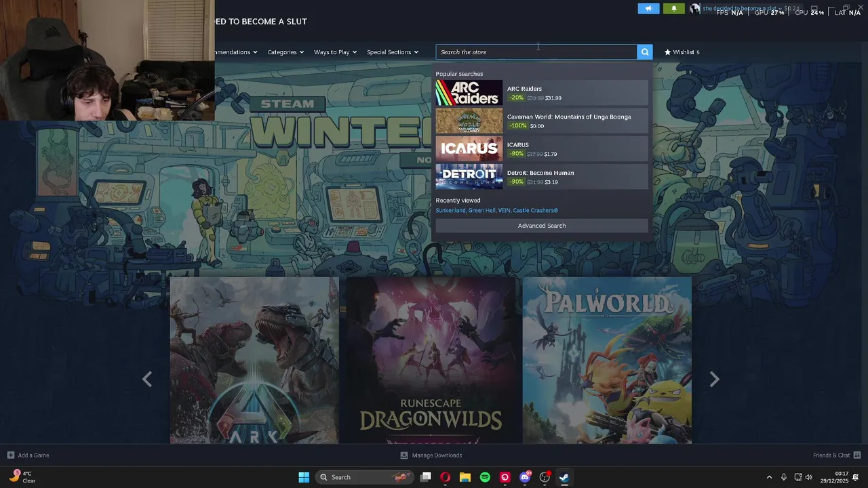Click the Steam icon in taskbar

[x=564, y=477]
